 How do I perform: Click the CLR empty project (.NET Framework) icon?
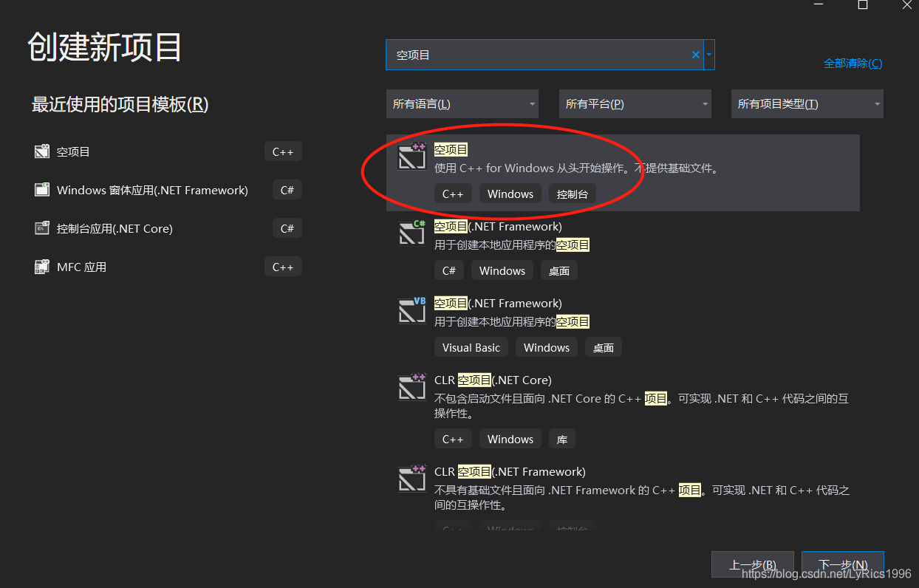pos(412,478)
